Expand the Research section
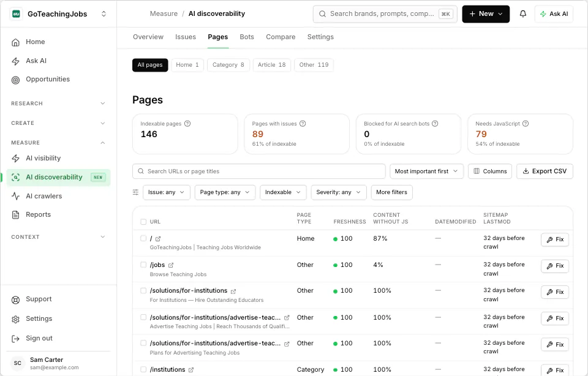Viewport: 588px width, 376px height. click(x=58, y=103)
